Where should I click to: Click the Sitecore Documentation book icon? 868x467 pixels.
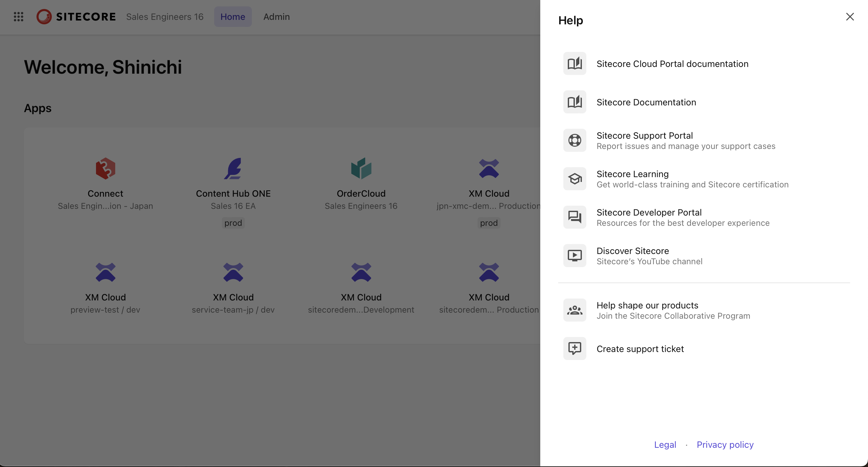(575, 102)
